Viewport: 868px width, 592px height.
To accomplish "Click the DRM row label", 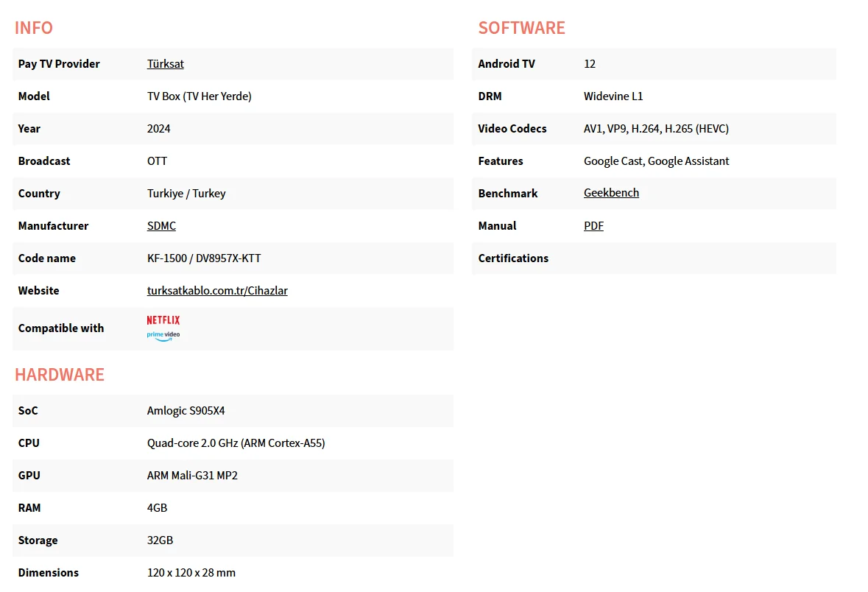I will [490, 96].
